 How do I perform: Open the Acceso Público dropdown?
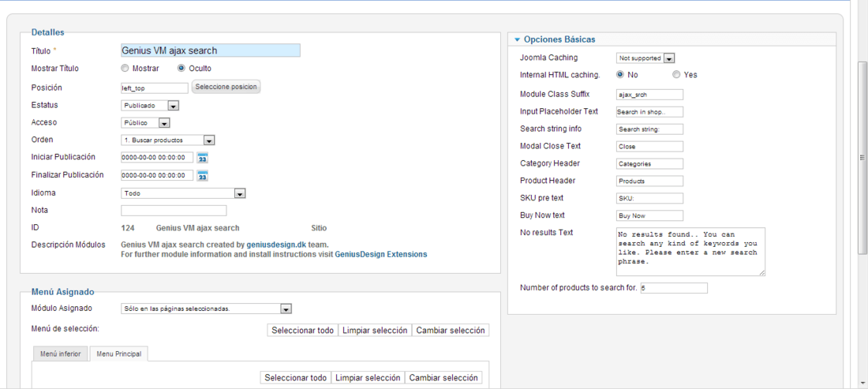[146, 123]
